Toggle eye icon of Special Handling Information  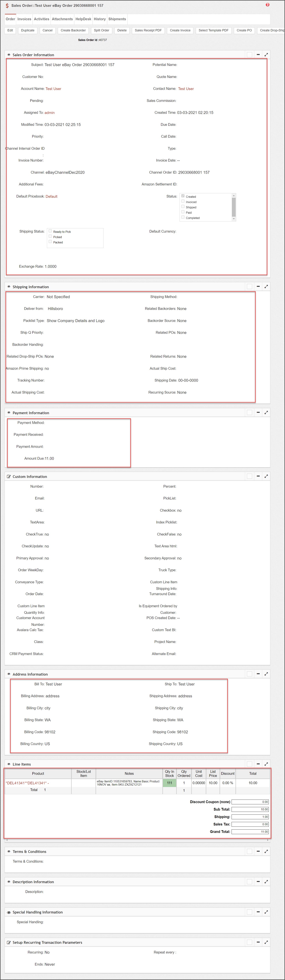[x=9, y=912]
